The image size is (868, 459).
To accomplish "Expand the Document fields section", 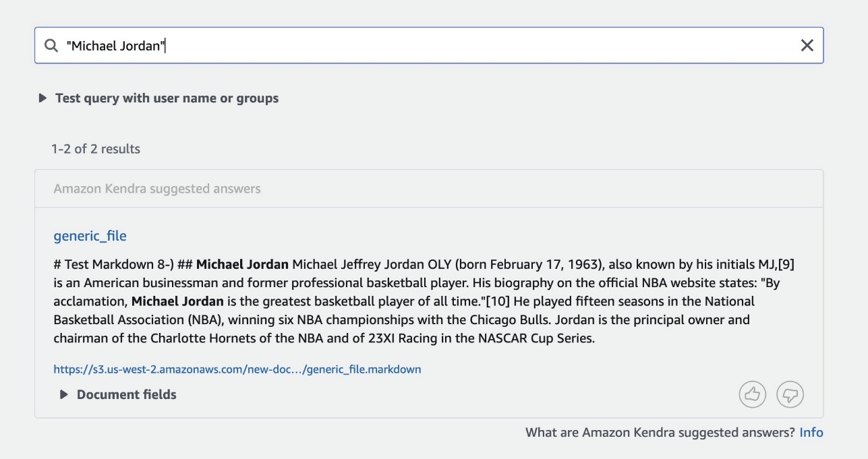I will pyautogui.click(x=118, y=395).
